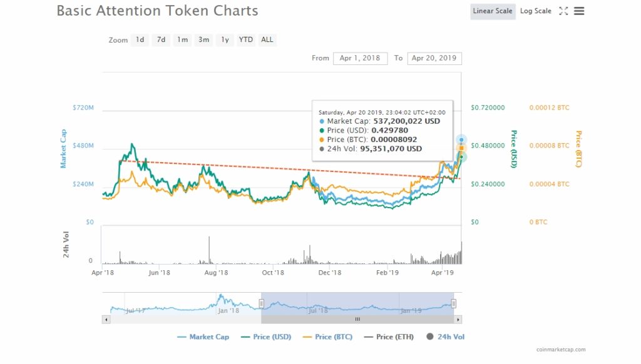Select the YTD zoom option
The image size is (641, 364).
click(245, 39)
